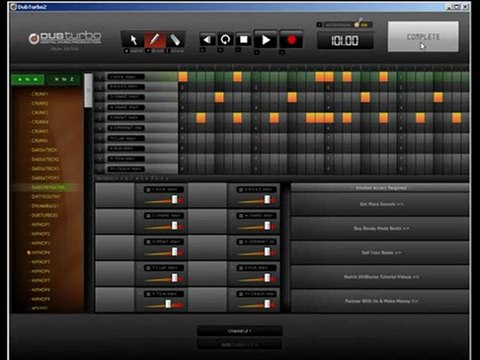
Task: Select the CRUNK1 kit
Action: click(40, 94)
